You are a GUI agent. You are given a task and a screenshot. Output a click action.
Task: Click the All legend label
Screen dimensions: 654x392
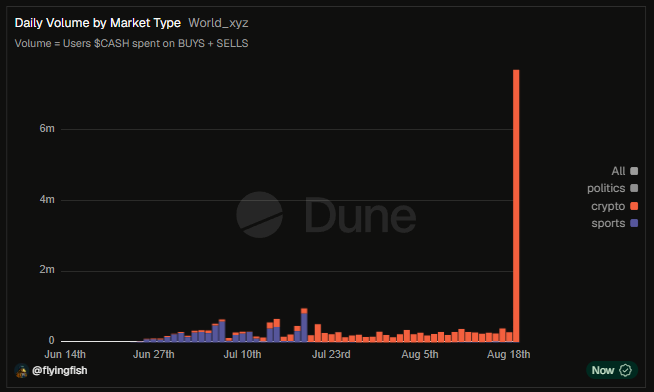click(x=618, y=171)
